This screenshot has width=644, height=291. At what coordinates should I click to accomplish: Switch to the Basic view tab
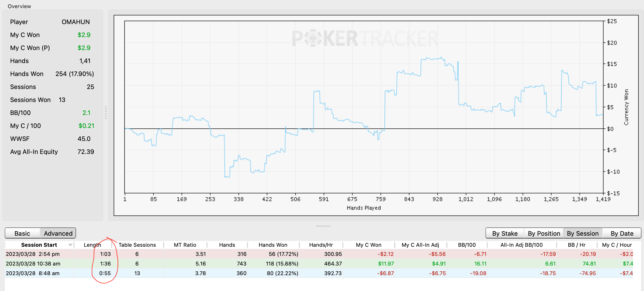coord(22,233)
